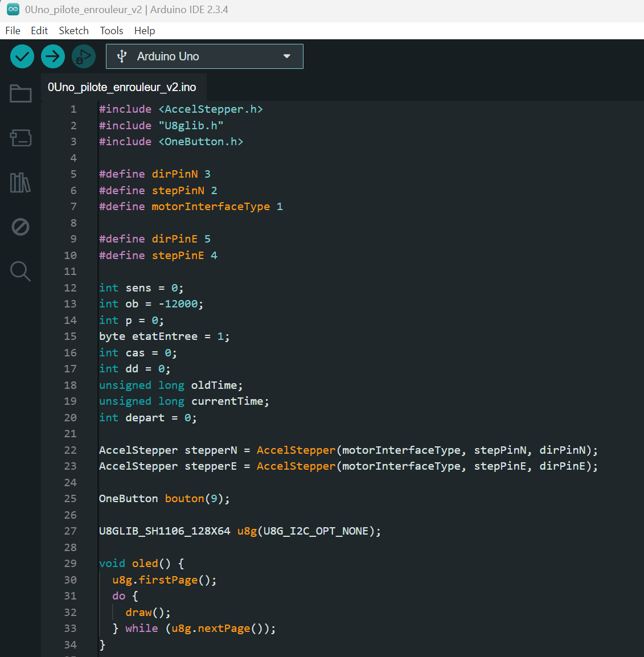Click the board selector dropdown arrow
This screenshot has height=657, width=644.
click(287, 56)
